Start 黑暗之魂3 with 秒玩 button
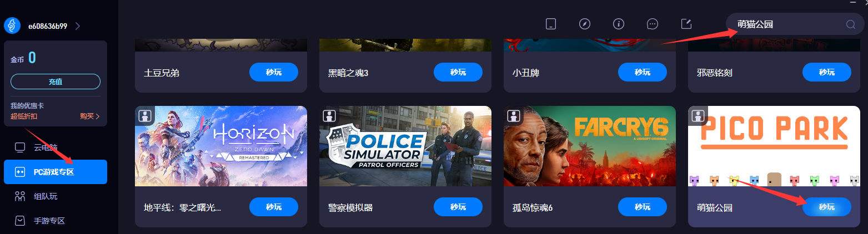The height and width of the screenshot is (234, 868). point(458,72)
